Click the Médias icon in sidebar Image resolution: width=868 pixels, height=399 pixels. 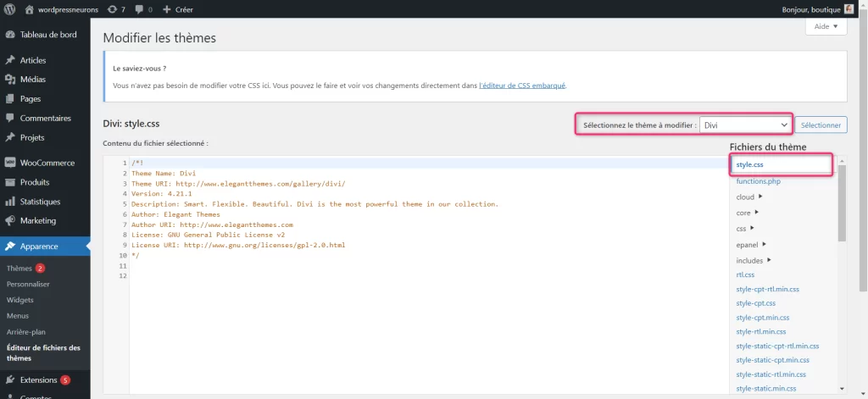[x=10, y=80]
